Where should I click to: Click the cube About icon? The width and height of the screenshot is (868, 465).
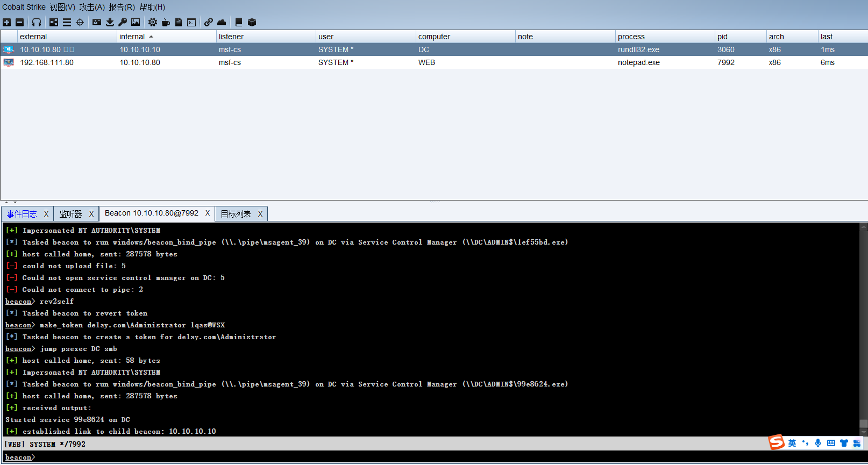[252, 22]
